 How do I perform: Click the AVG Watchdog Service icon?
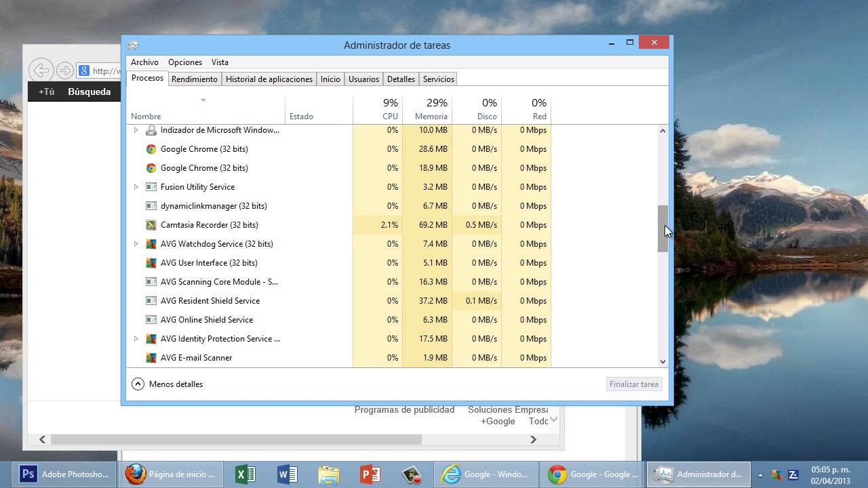151,244
